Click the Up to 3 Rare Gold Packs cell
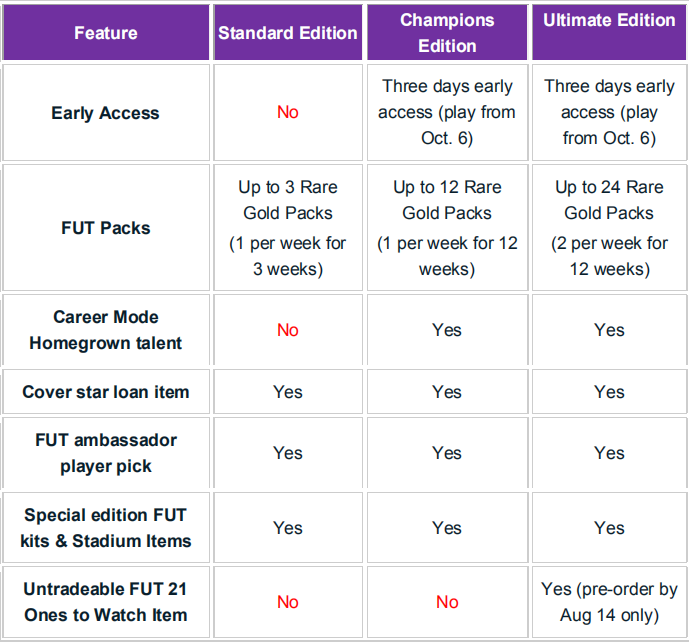Image resolution: width=689 pixels, height=643 pixels. click(x=288, y=228)
